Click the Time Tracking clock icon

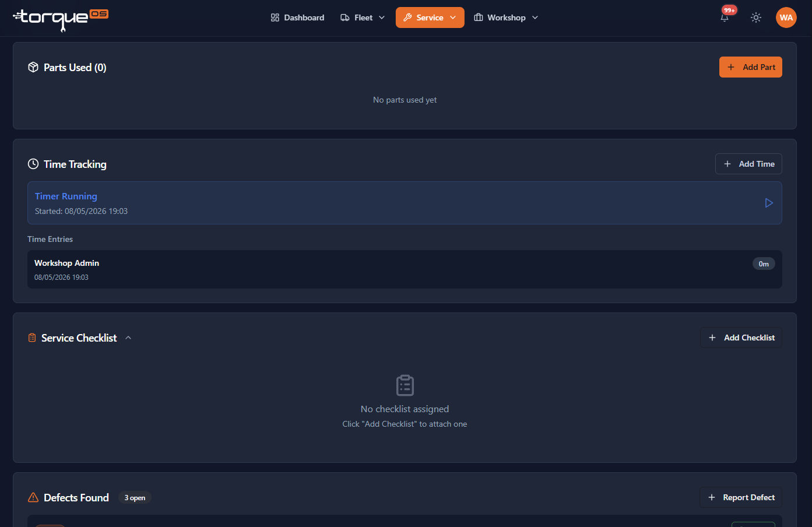[33, 164]
